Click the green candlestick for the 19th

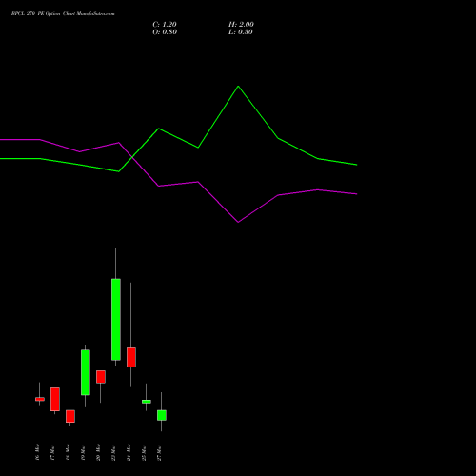pos(86,372)
